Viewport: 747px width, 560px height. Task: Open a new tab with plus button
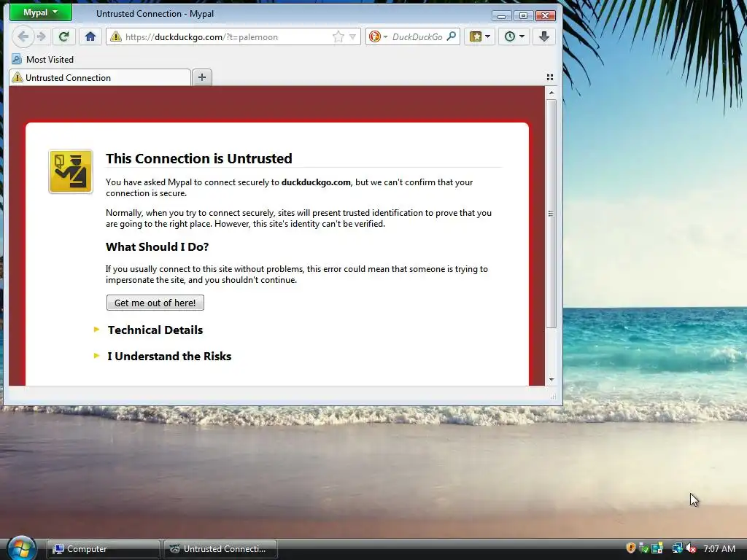tap(202, 77)
